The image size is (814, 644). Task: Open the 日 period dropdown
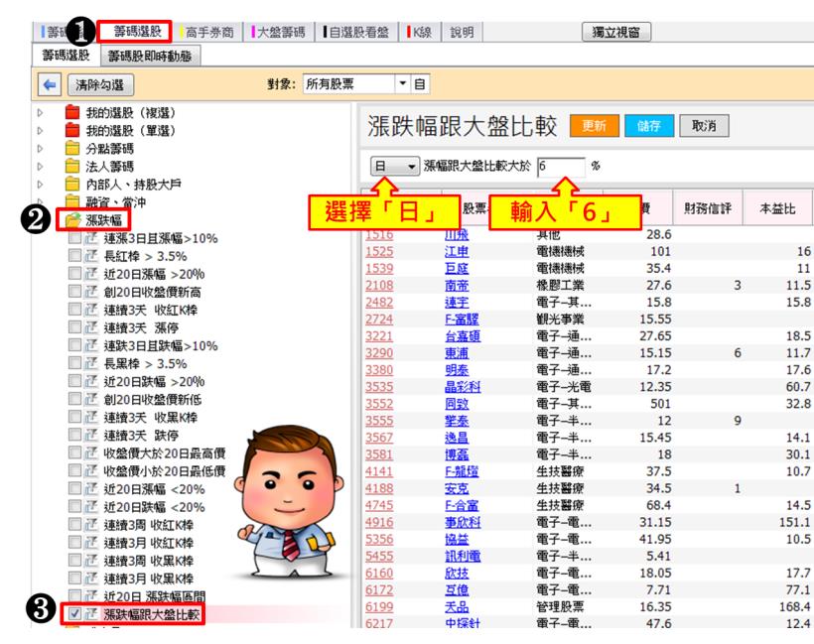(x=394, y=167)
